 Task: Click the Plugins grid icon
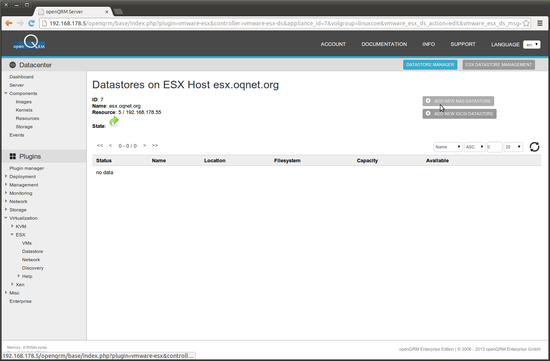tap(13, 156)
